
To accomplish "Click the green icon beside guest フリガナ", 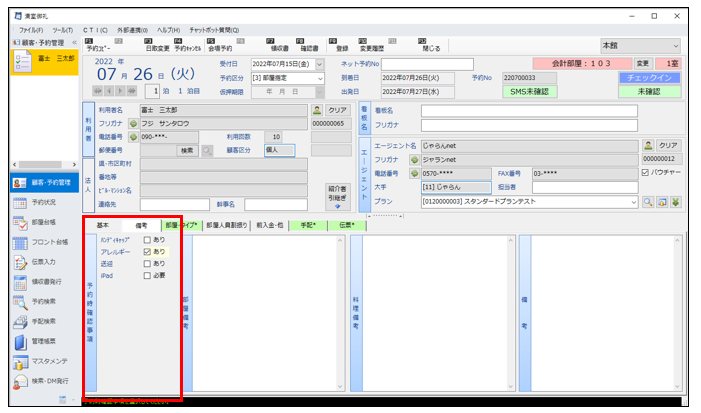I will (133, 124).
